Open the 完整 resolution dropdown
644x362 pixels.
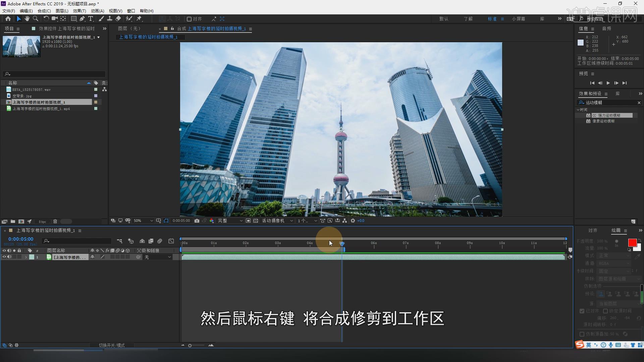pos(230,221)
